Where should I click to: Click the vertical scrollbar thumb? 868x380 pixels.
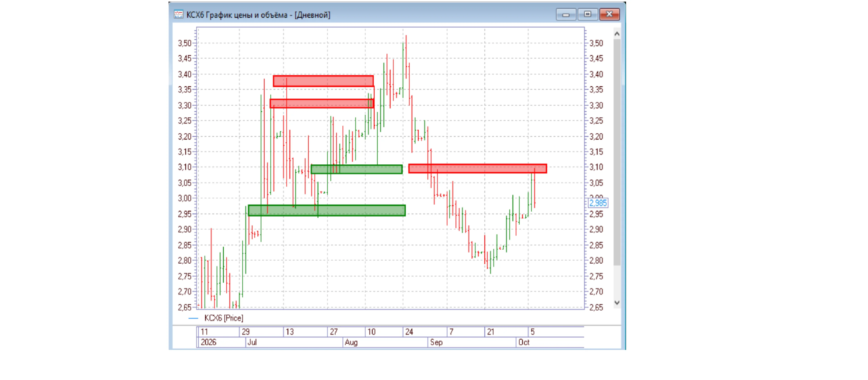click(617, 152)
